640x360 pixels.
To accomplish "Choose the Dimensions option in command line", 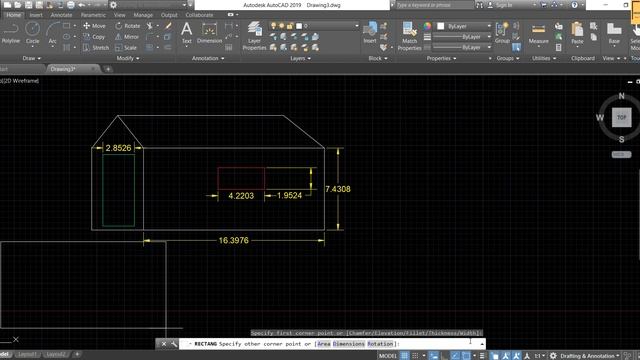I will click(349, 344).
